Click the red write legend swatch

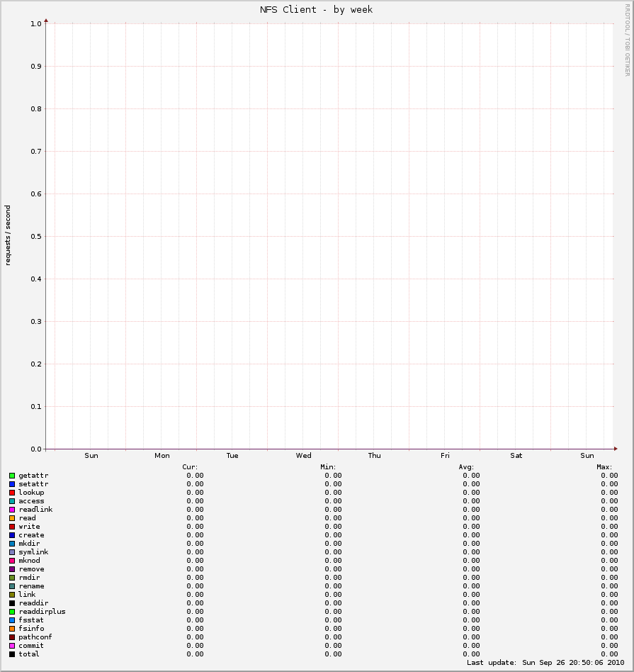pos(12,527)
